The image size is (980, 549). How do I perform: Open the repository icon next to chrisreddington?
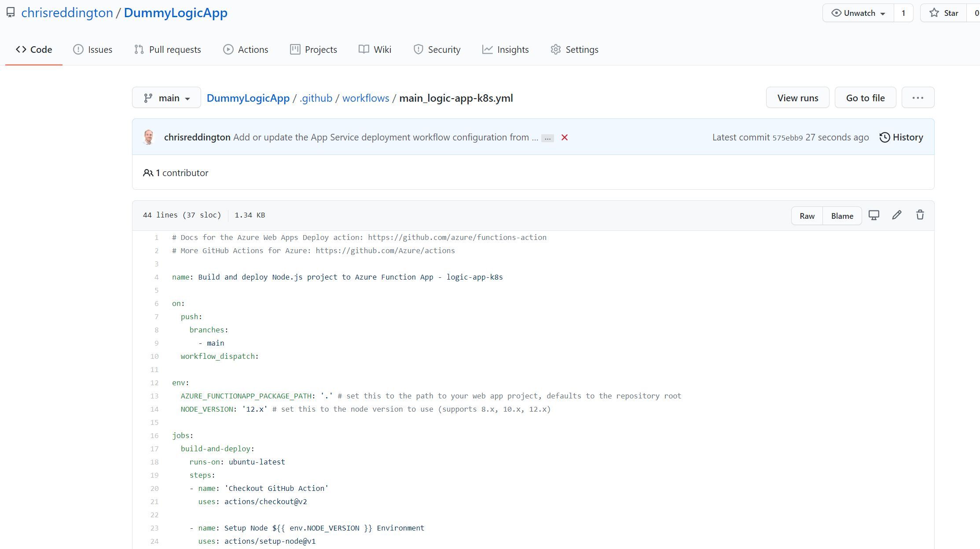coord(10,13)
